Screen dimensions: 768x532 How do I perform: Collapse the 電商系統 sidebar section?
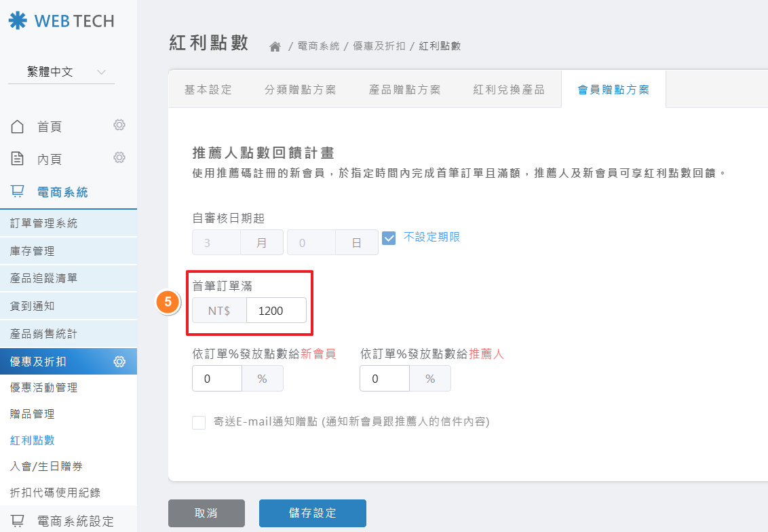(x=62, y=192)
